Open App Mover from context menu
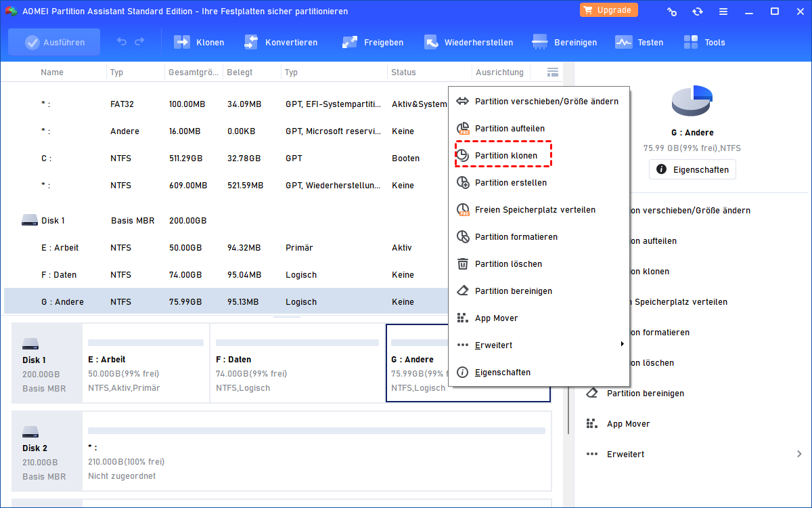812x508 pixels. (539, 318)
